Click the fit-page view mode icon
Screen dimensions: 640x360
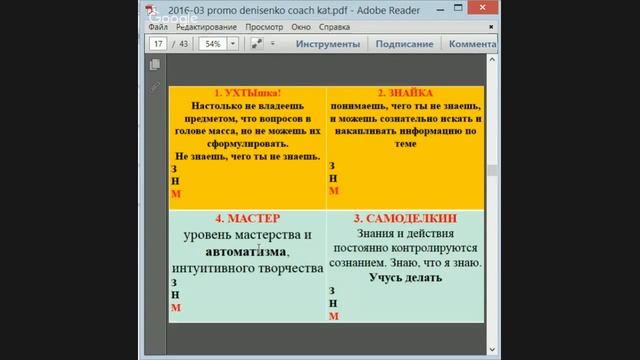point(257,43)
